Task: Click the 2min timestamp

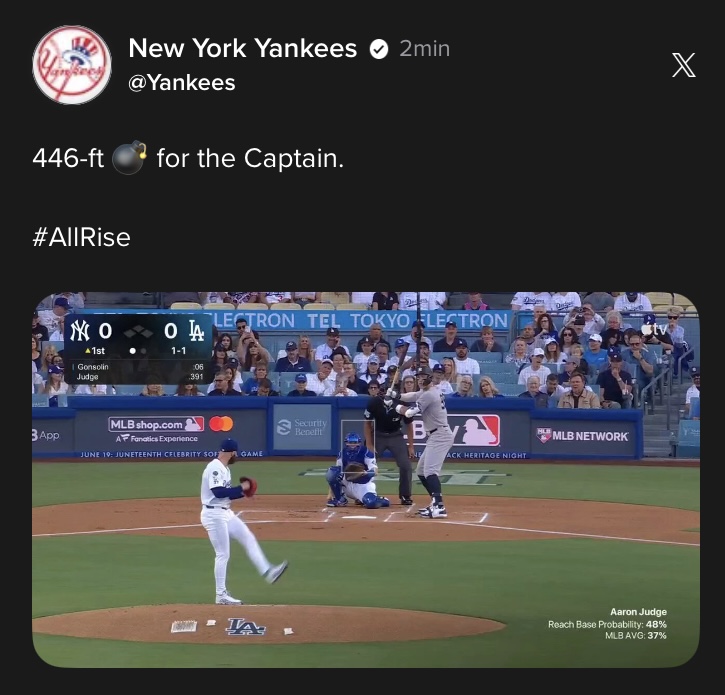Action: click(x=424, y=49)
